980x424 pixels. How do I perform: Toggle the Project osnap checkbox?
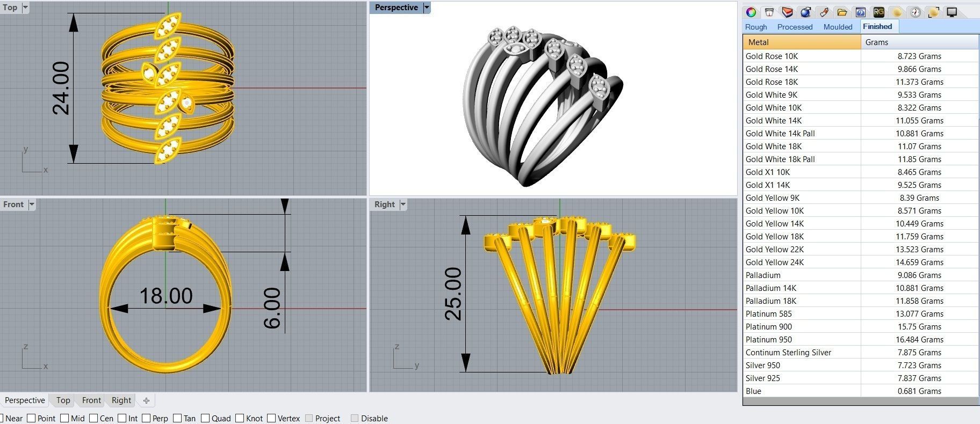309,418
